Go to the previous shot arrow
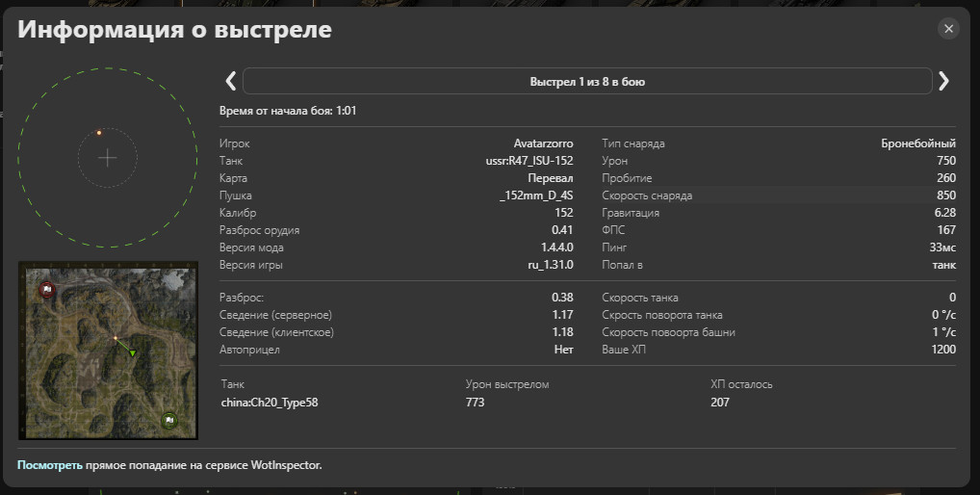980x495 pixels. click(x=230, y=81)
